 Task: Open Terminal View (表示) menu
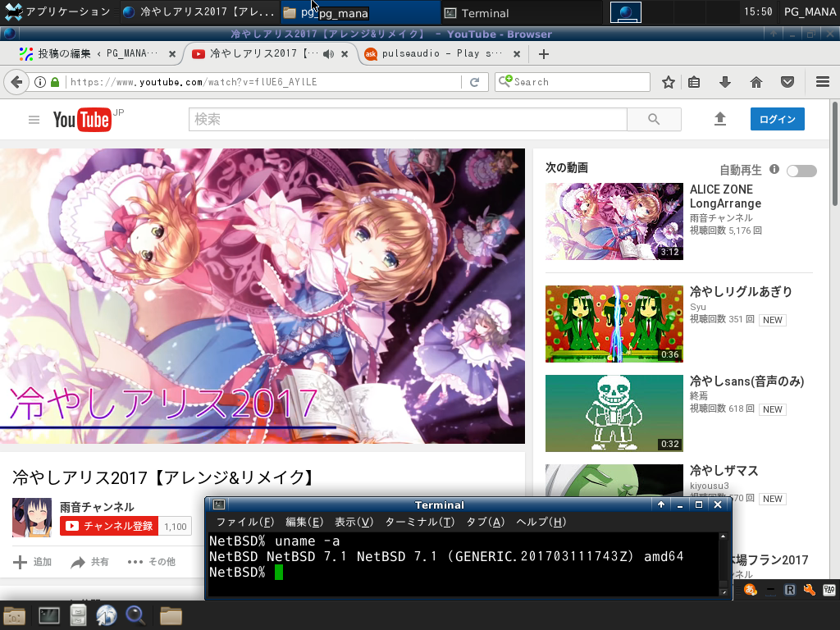[x=354, y=522]
